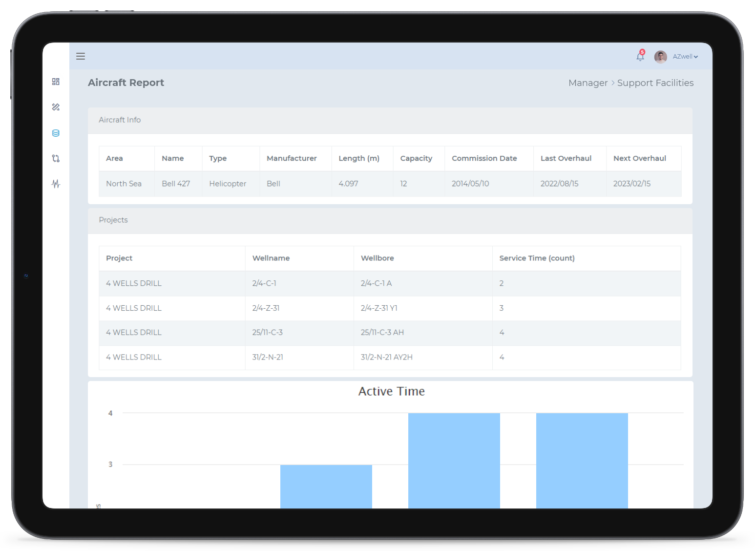Open the hamburger menu in top bar

pos(81,56)
